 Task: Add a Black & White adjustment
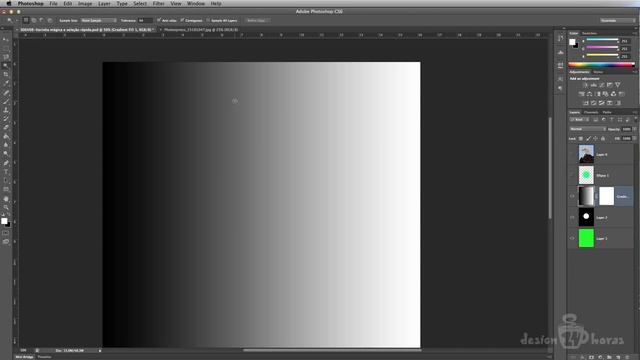(598, 94)
